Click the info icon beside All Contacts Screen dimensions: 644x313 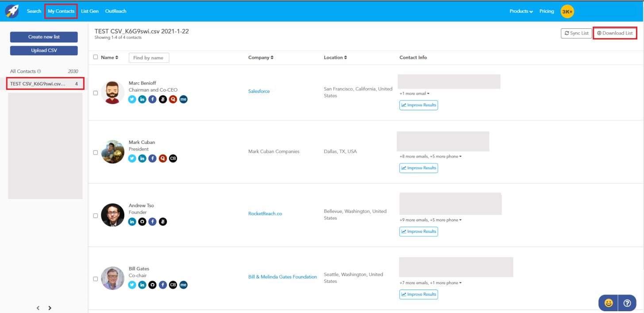(39, 71)
